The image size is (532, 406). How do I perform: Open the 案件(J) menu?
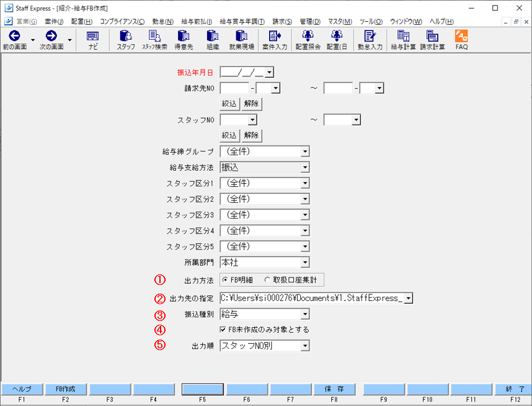(54, 21)
